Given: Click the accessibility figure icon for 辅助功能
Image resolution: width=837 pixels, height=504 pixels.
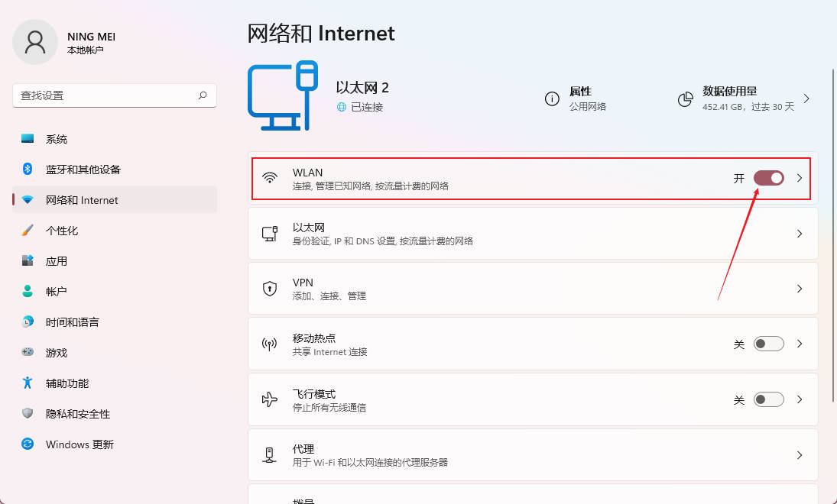Looking at the screenshot, I should pos(28,383).
